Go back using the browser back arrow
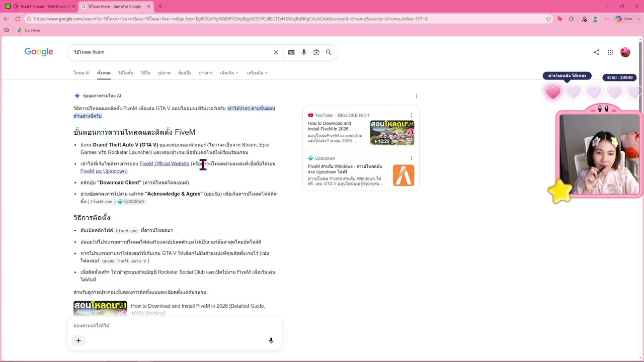 6,19
